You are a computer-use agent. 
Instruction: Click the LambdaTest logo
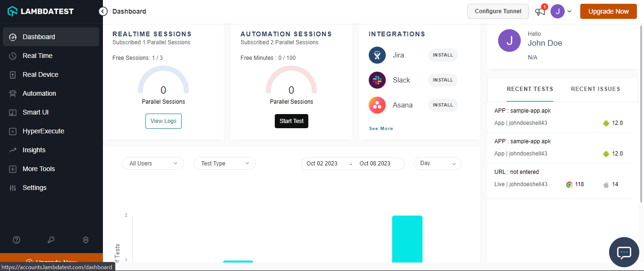[41, 11]
